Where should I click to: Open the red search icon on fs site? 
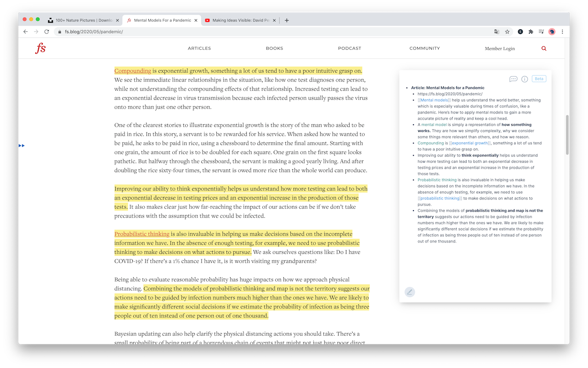pyautogui.click(x=544, y=48)
